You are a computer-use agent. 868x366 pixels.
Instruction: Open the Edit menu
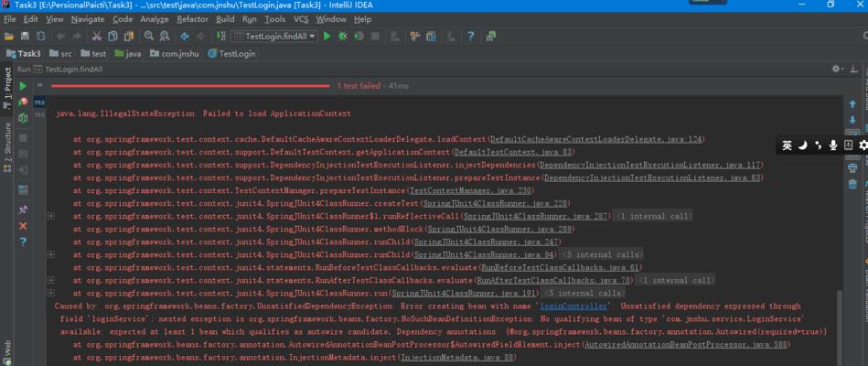30,19
